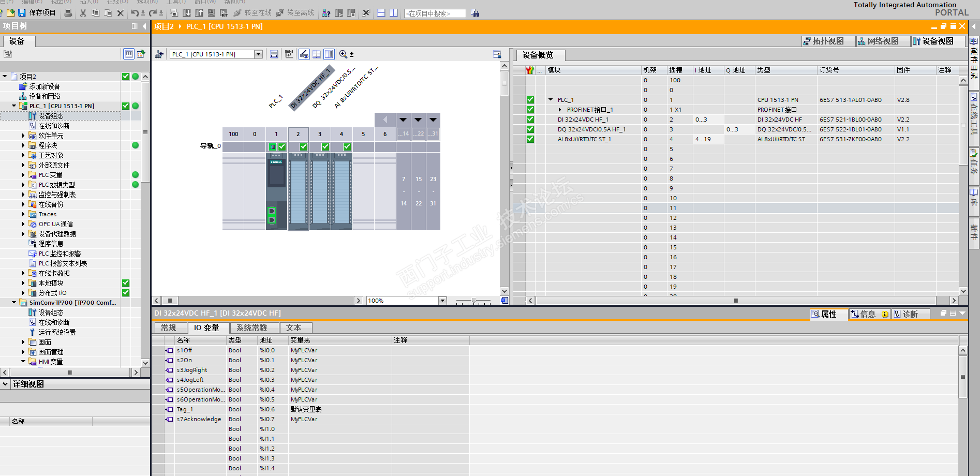
Task: Toggle the protection/eye display button
Action: click(x=304, y=54)
